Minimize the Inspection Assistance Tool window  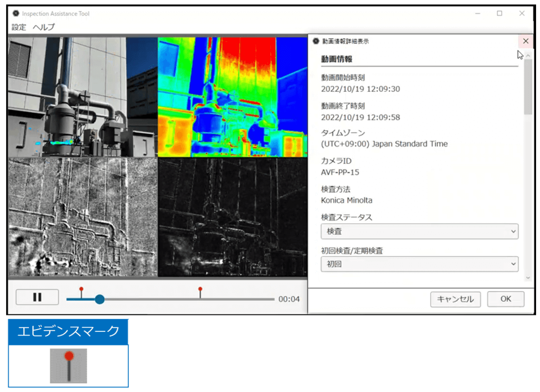point(478,14)
